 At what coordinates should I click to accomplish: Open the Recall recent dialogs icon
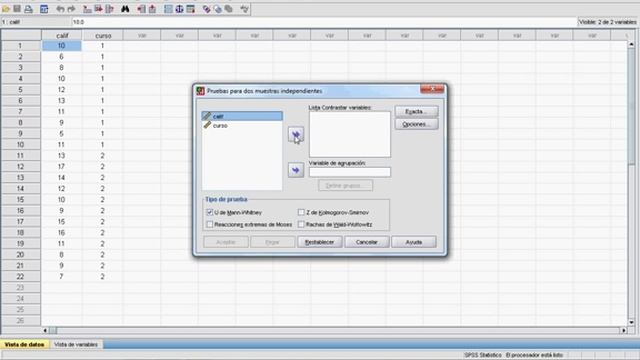pyautogui.click(x=44, y=9)
